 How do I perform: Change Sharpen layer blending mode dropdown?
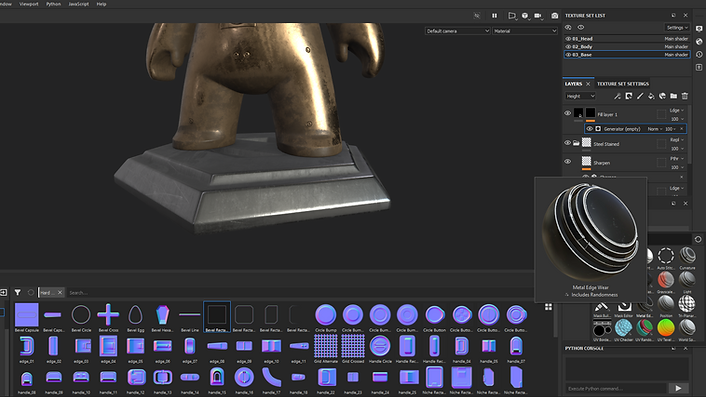click(677, 159)
